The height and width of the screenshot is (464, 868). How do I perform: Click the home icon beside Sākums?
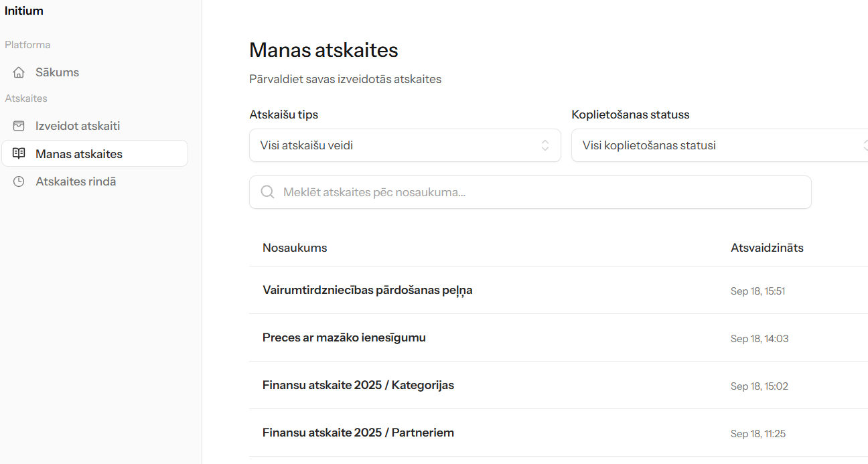pos(19,72)
